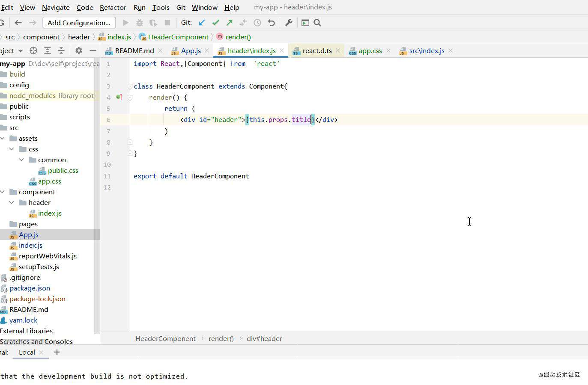Open Project view dropdown arrow
Image resolution: width=588 pixels, height=385 pixels.
(x=20, y=51)
